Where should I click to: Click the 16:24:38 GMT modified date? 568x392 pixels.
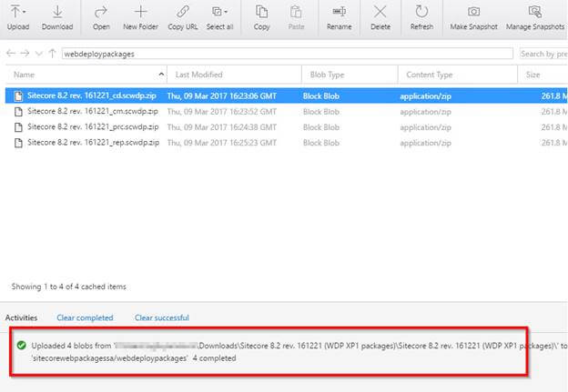(222, 127)
